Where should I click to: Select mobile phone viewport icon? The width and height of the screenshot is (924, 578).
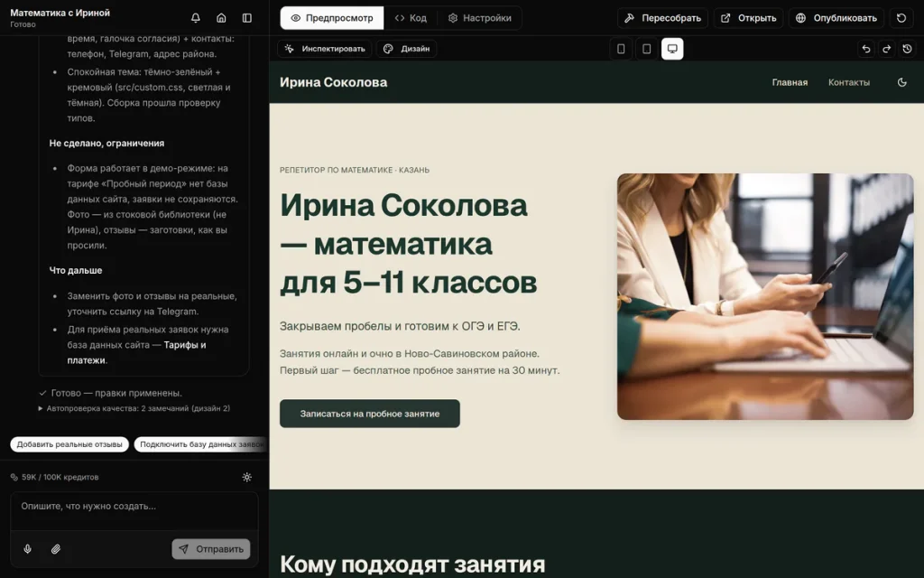tap(621, 49)
